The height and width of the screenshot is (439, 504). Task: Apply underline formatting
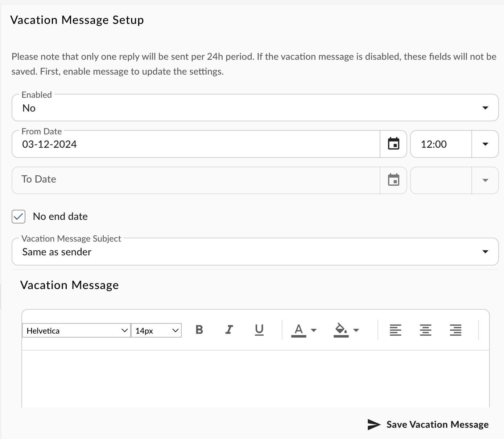point(259,330)
